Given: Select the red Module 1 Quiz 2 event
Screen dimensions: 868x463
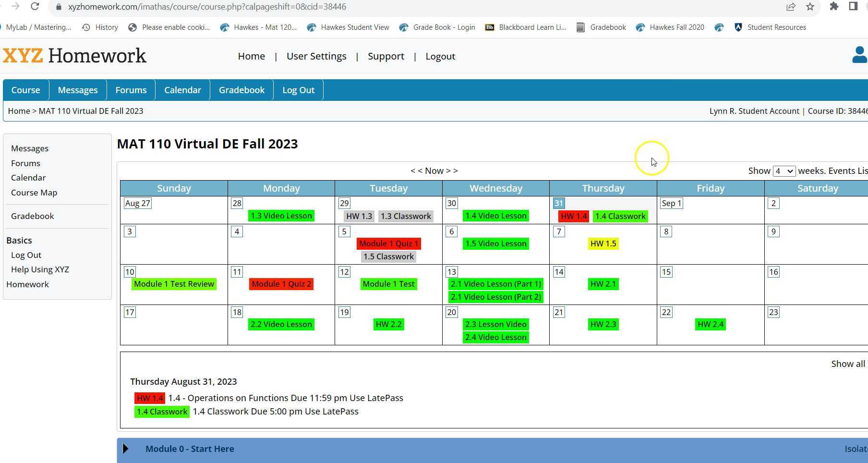Looking at the screenshot, I should tap(281, 284).
